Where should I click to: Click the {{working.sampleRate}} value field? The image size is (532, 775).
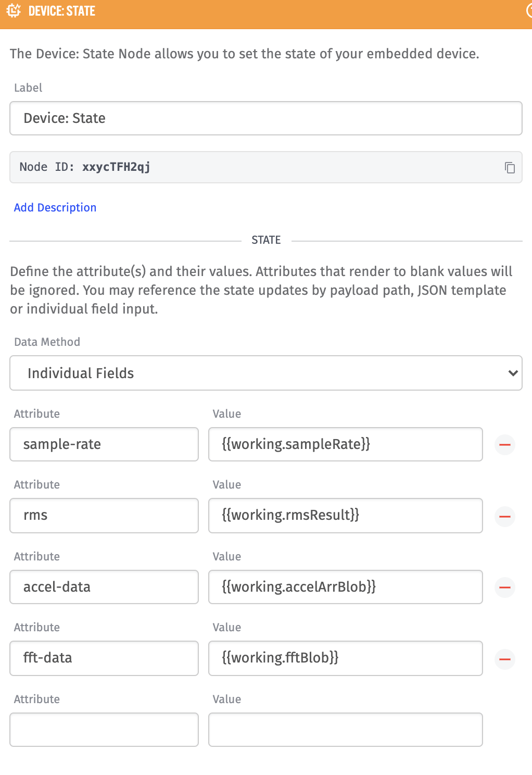(x=346, y=444)
